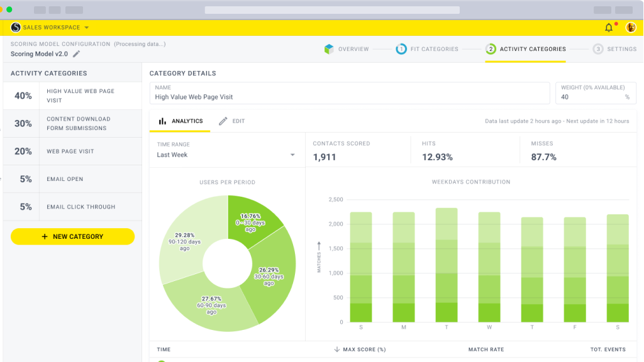Click the Overview cube icon

[328, 49]
